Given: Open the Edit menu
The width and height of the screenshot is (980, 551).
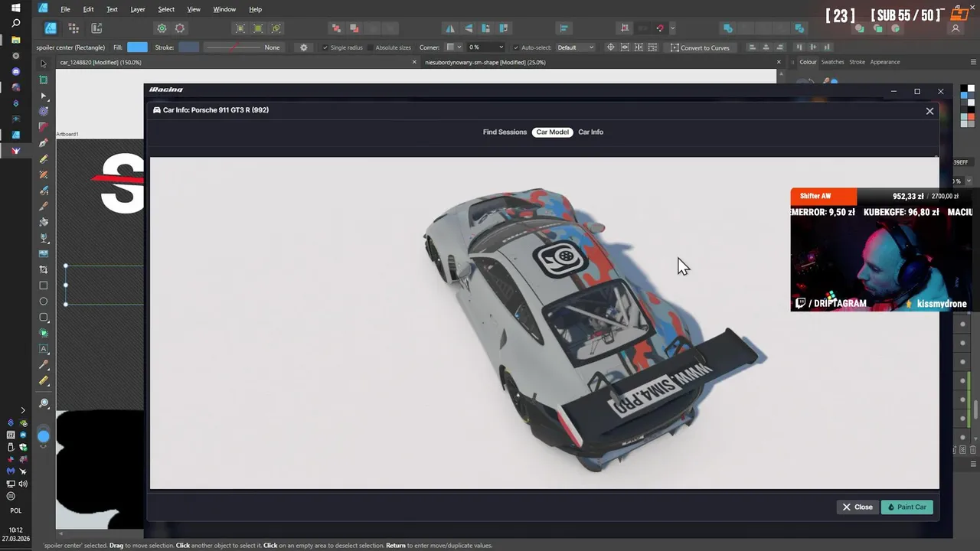Looking at the screenshot, I should pos(88,9).
